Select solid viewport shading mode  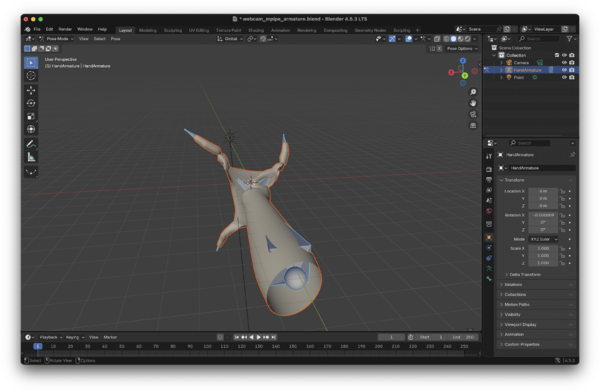pos(453,39)
